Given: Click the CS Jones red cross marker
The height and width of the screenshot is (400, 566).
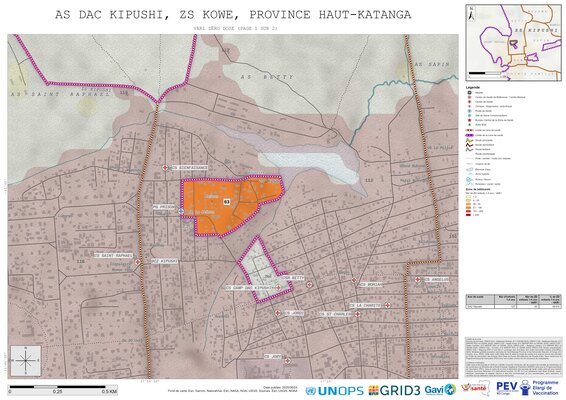Looking at the screenshot, I should [x=278, y=313].
